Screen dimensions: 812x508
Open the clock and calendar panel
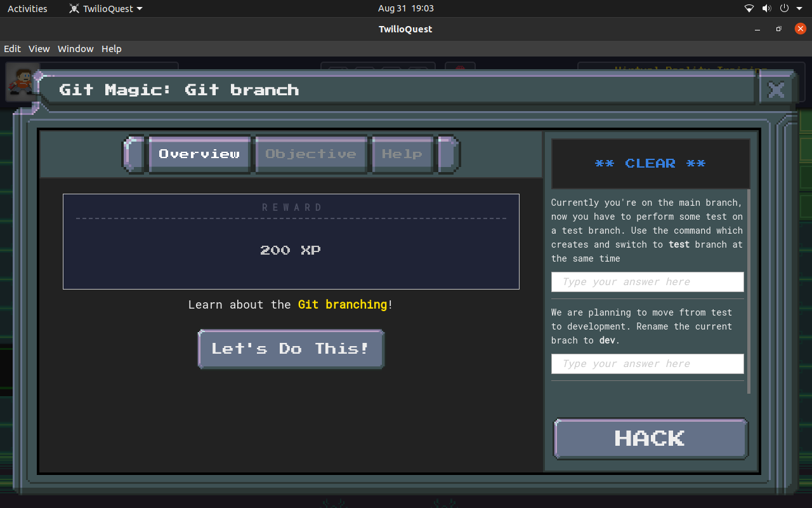[x=406, y=8]
